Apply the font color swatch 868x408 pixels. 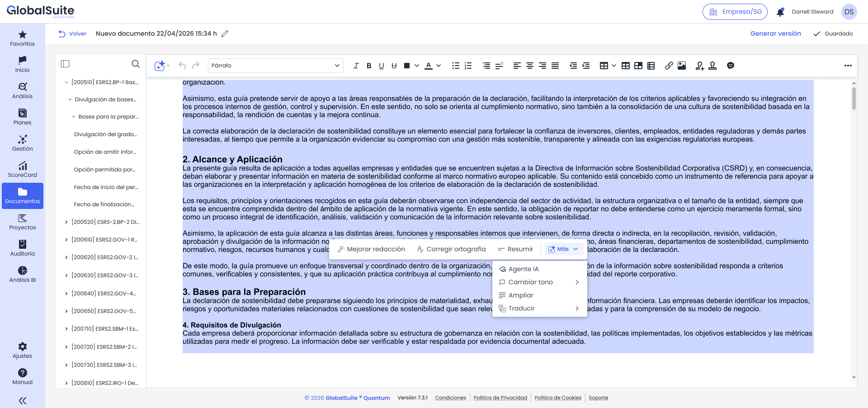tap(429, 66)
